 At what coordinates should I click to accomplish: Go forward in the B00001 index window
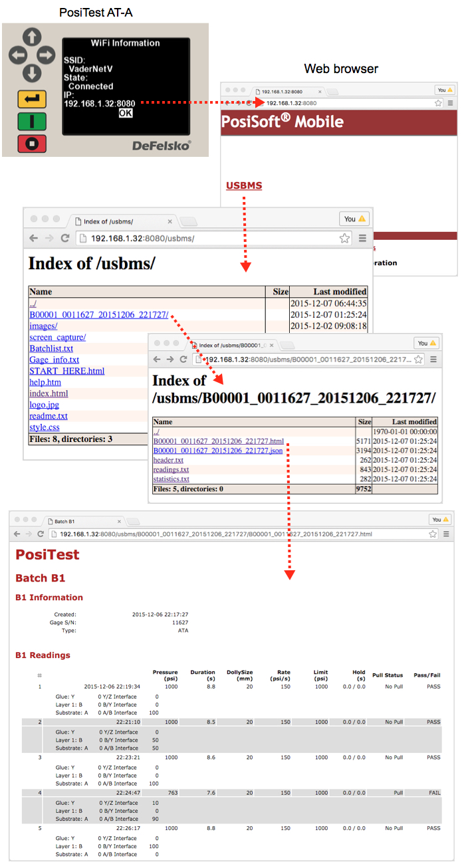pyautogui.click(x=170, y=359)
